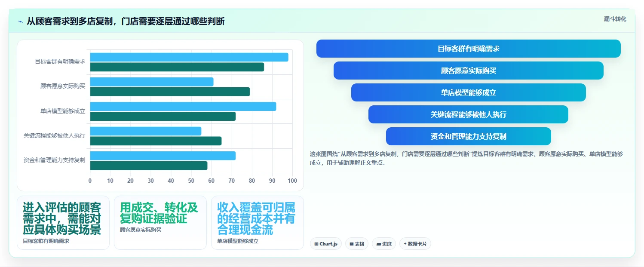The height and width of the screenshot is (267, 644).
Task: Click dark green bar for 单店模型能够成立
Action: (x=163, y=116)
